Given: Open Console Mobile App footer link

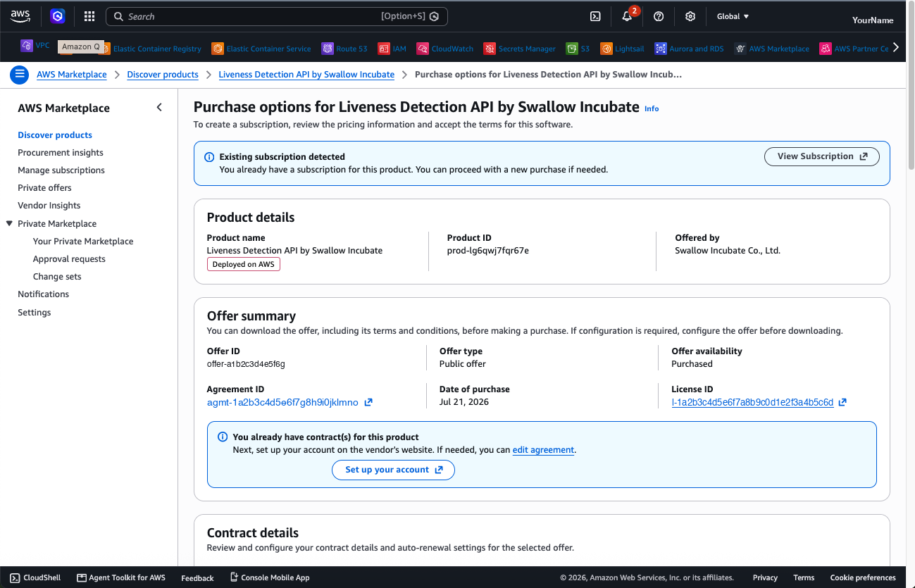Looking at the screenshot, I should click(270, 577).
